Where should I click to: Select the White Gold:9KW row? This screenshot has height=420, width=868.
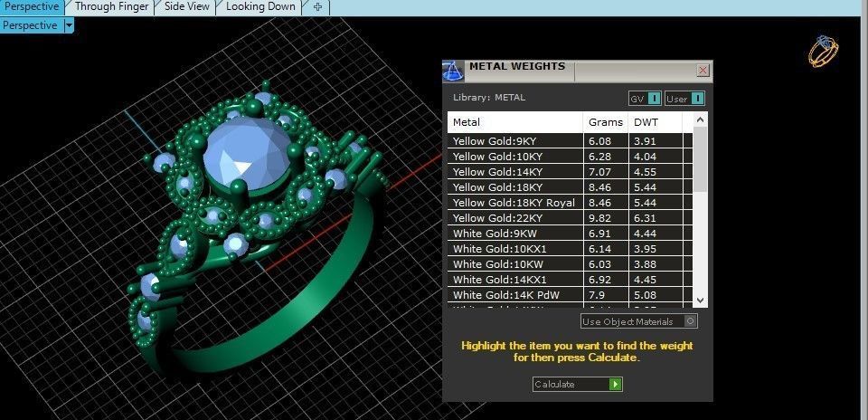571,234
